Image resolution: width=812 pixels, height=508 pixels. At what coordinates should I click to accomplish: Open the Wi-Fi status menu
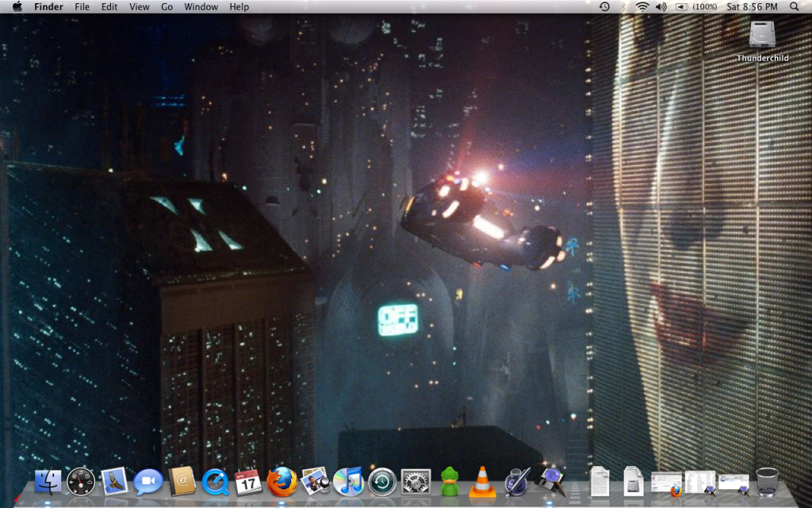pyautogui.click(x=642, y=6)
